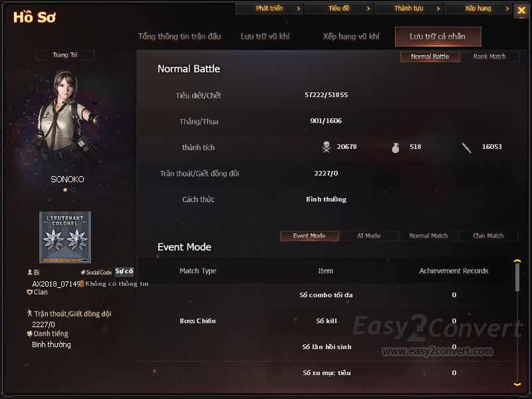This screenshot has width=532, height=399.
Task: Select the second character page dot
Action: coord(73,190)
